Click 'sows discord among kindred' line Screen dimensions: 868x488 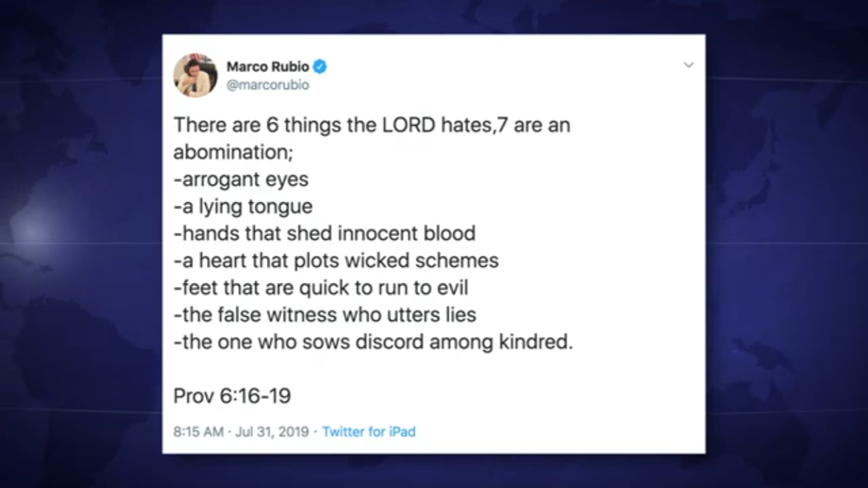tap(373, 341)
